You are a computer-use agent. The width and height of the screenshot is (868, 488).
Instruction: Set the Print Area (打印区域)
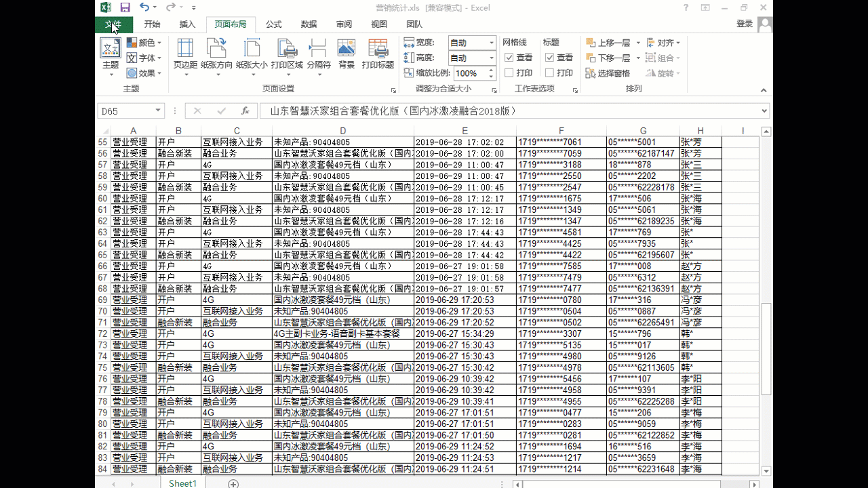(287, 57)
